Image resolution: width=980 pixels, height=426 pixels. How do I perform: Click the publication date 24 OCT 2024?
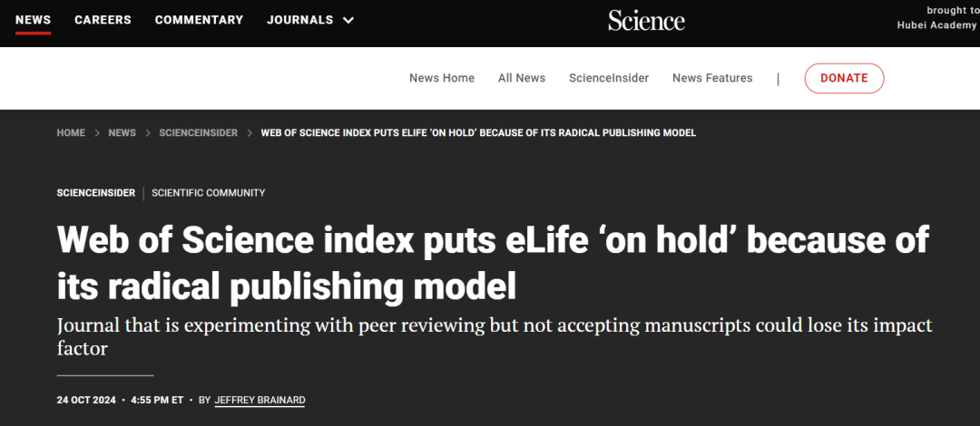point(86,400)
